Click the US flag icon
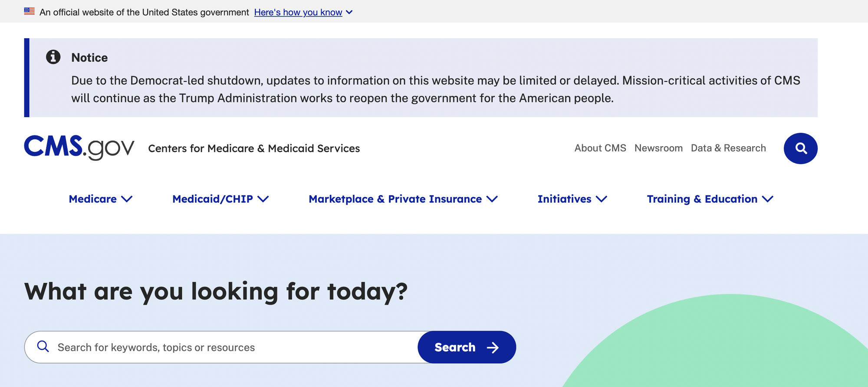Viewport: 868px width, 387px height. [30, 11]
